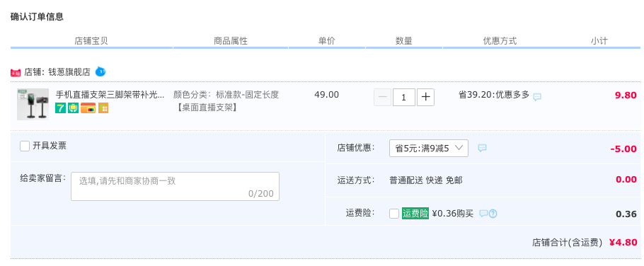Decrease the quantity with the minus button
Image resolution: width=644 pixels, height=266 pixels.
(x=383, y=98)
